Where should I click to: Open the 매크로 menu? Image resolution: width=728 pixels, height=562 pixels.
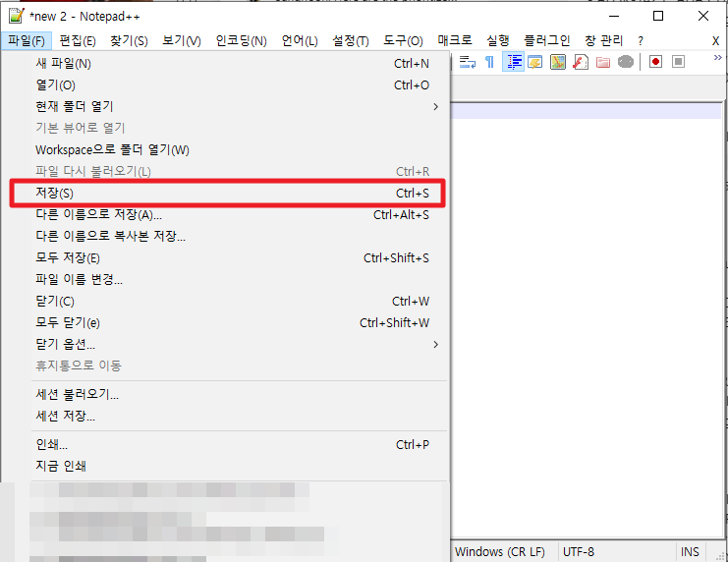[x=455, y=41]
